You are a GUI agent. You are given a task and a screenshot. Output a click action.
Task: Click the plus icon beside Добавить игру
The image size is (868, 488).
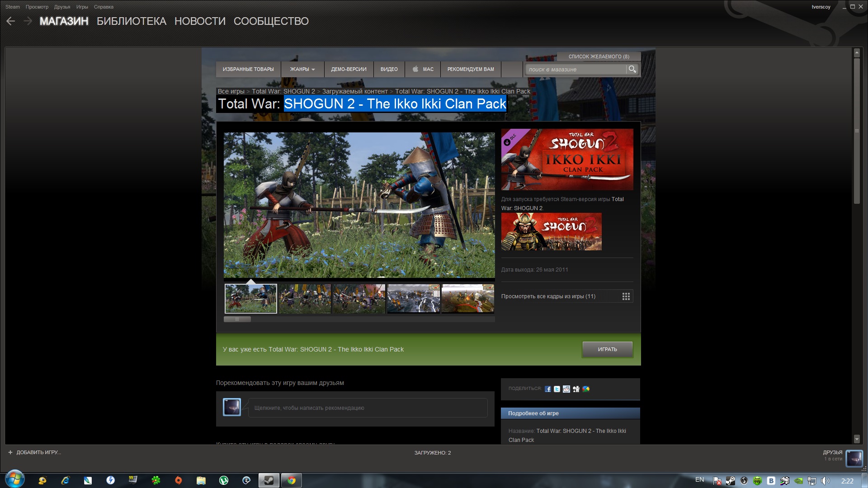pos(10,452)
